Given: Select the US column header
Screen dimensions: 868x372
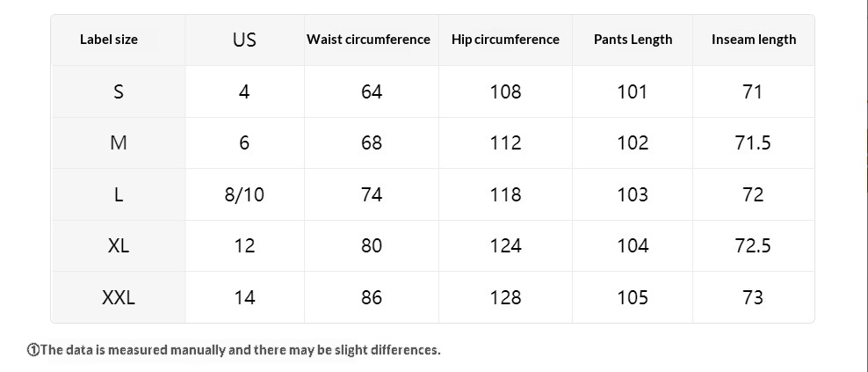Looking at the screenshot, I should (244, 40).
